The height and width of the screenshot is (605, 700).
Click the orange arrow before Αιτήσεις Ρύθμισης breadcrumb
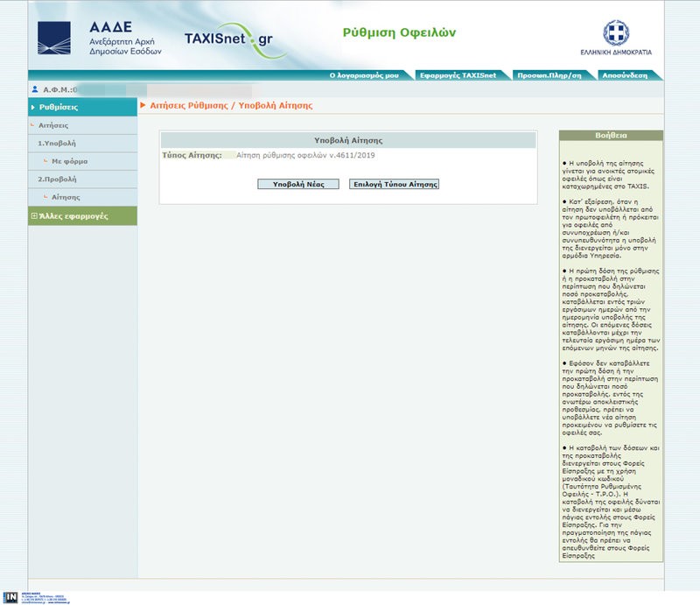143,106
